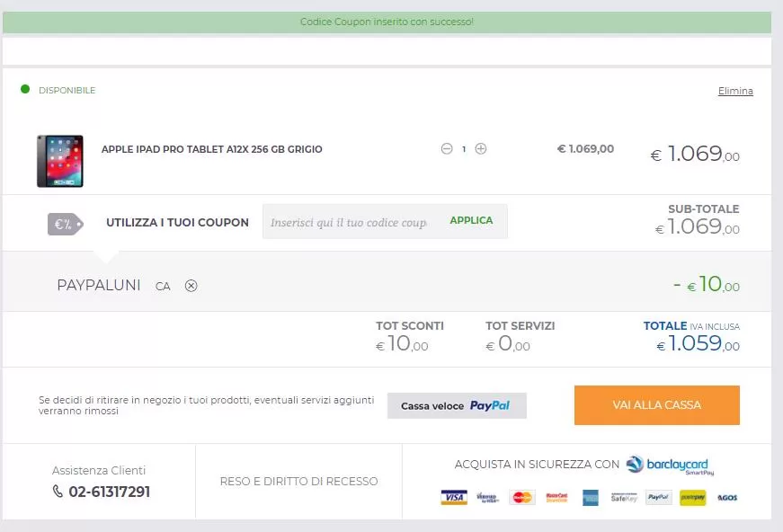783x532 pixels.
Task: Click the APPLICA coupon button
Action: point(471,220)
